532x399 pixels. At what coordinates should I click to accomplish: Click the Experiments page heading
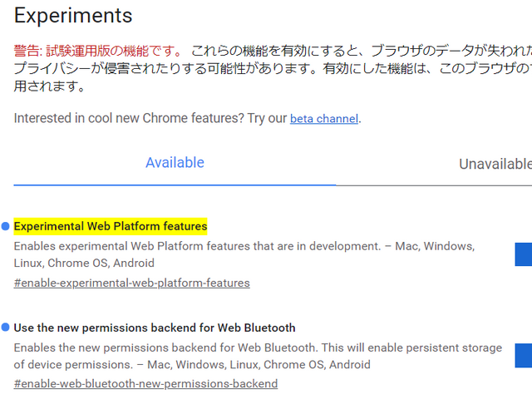click(73, 15)
